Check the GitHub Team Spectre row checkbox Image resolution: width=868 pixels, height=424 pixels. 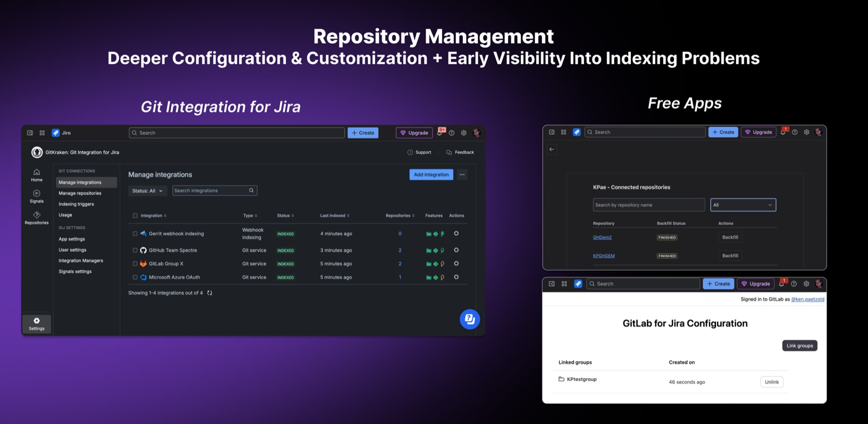[135, 251]
